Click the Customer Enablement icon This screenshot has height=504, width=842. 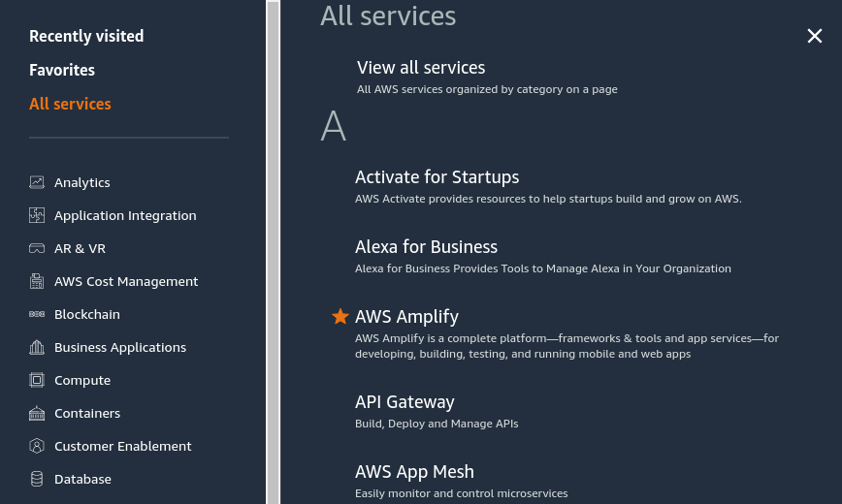pyautogui.click(x=37, y=446)
